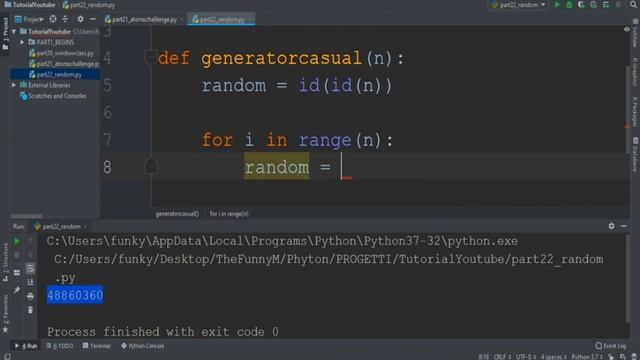
Task: Click '4 spaces' indent selector in status bar
Action: pos(554,357)
